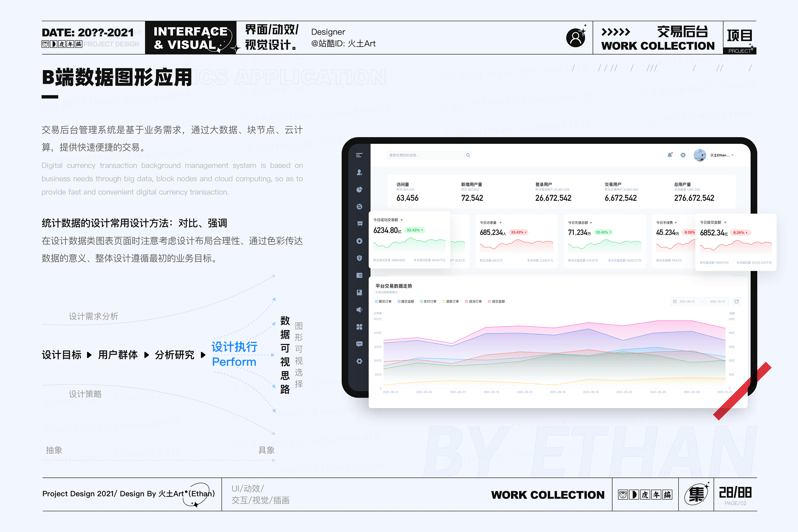Click the 访问量 value 63,456
798x532 pixels.
coord(407,198)
